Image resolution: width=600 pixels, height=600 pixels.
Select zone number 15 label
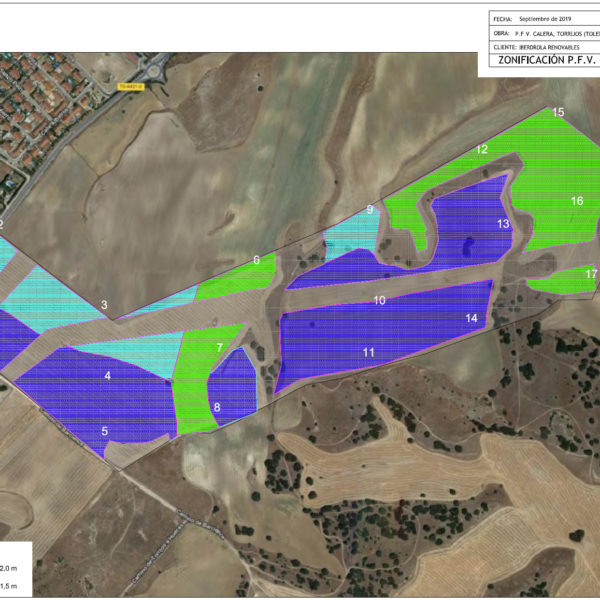click(x=558, y=113)
